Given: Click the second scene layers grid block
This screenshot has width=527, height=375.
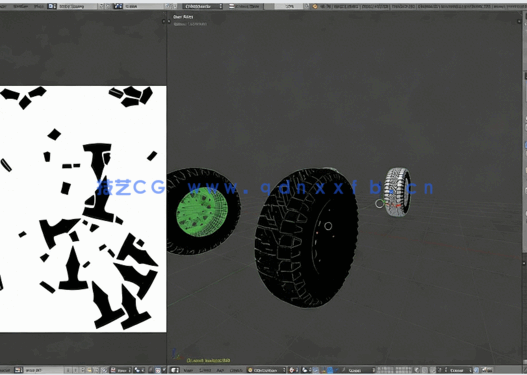Looking at the screenshot, I should coord(403,370).
